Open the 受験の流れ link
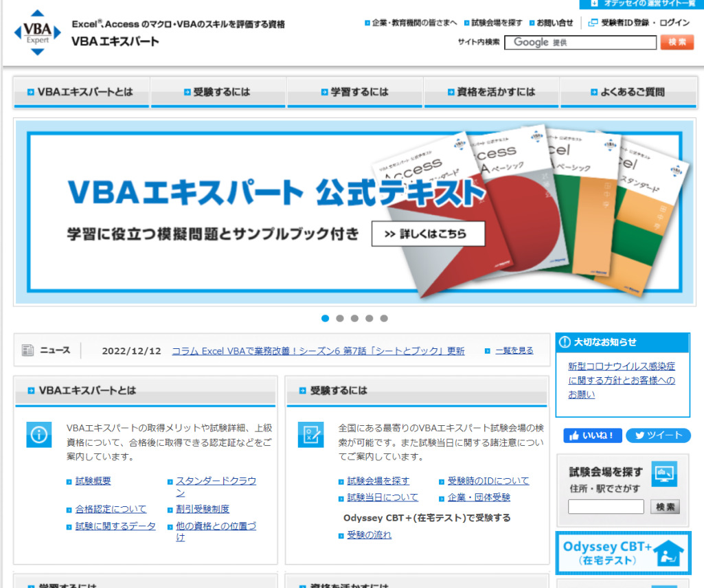The height and width of the screenshot is (588, 704). click(369, 535)
